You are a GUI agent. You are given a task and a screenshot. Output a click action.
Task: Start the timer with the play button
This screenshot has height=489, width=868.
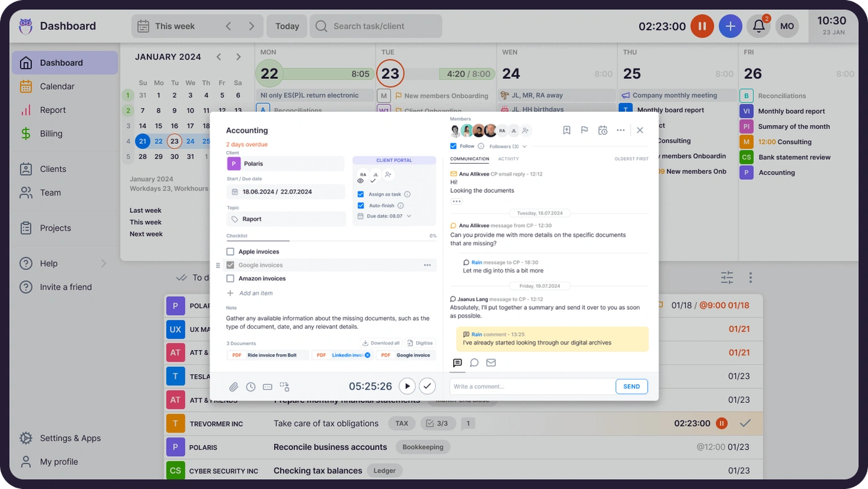(x=407, y=385)
